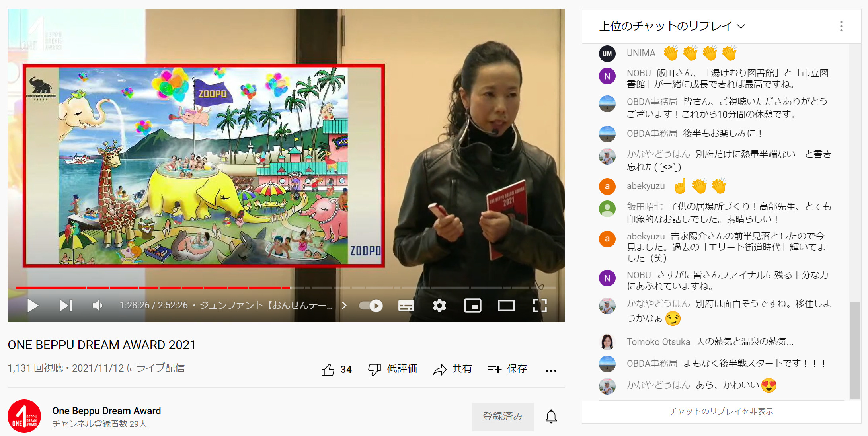
Task: Save the video with 保存
Action: 507,370
